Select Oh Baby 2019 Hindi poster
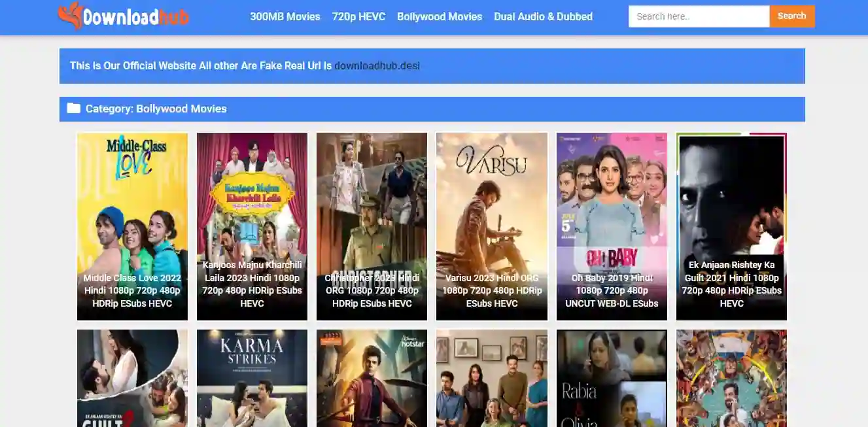 [612, 226]
